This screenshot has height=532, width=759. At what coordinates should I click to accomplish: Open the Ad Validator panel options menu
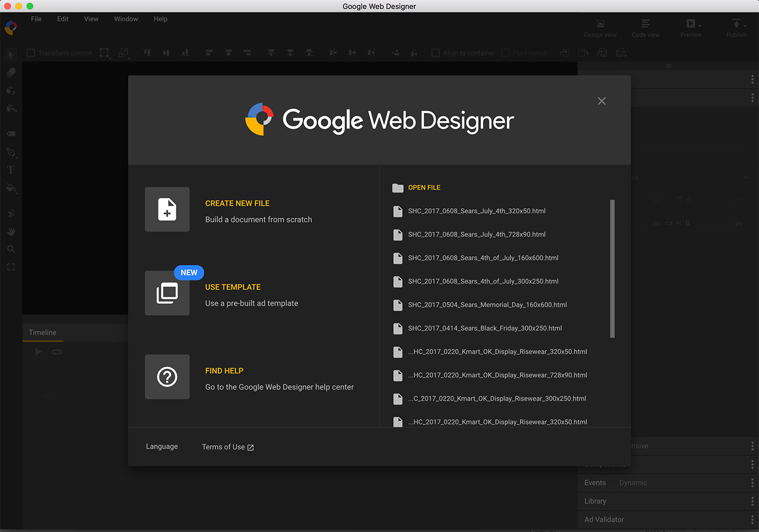[x=752, y=520]
